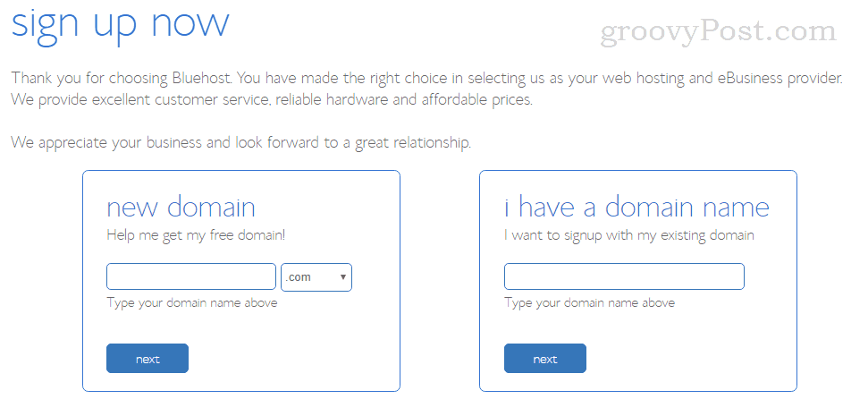Click 'We appreciate your business' sentence

click(x=240, y=143)
